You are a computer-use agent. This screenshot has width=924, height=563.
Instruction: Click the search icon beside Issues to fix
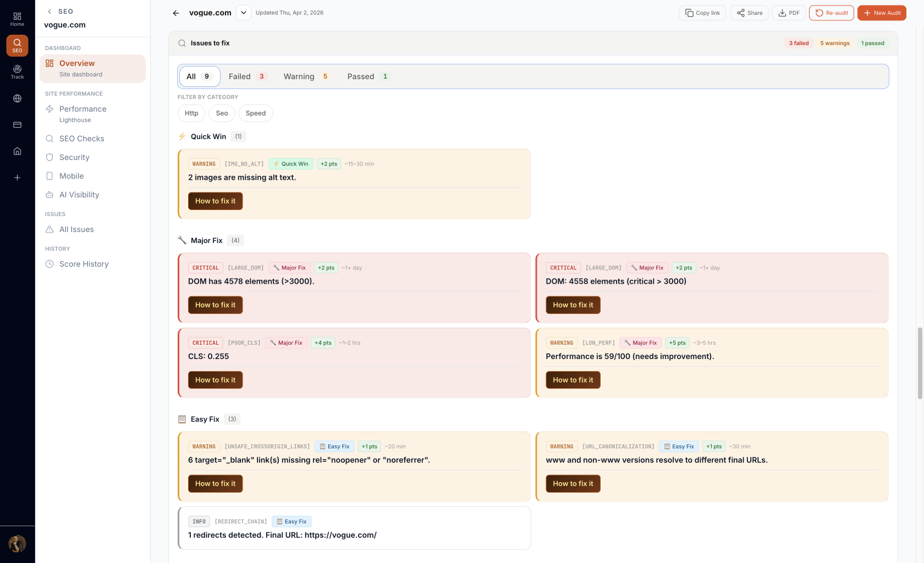pos(182,43)
